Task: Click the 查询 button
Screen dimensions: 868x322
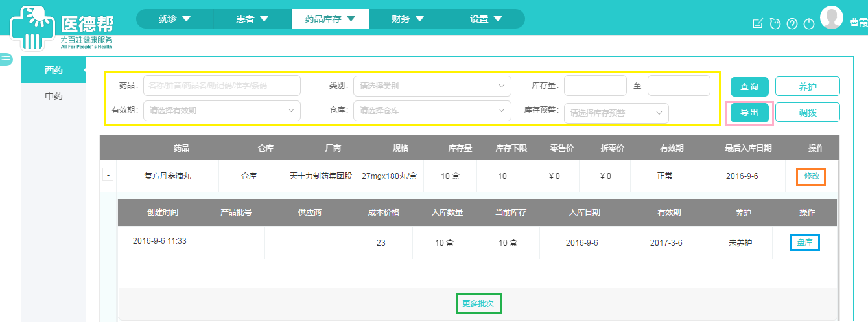Action: coord(749,87)
